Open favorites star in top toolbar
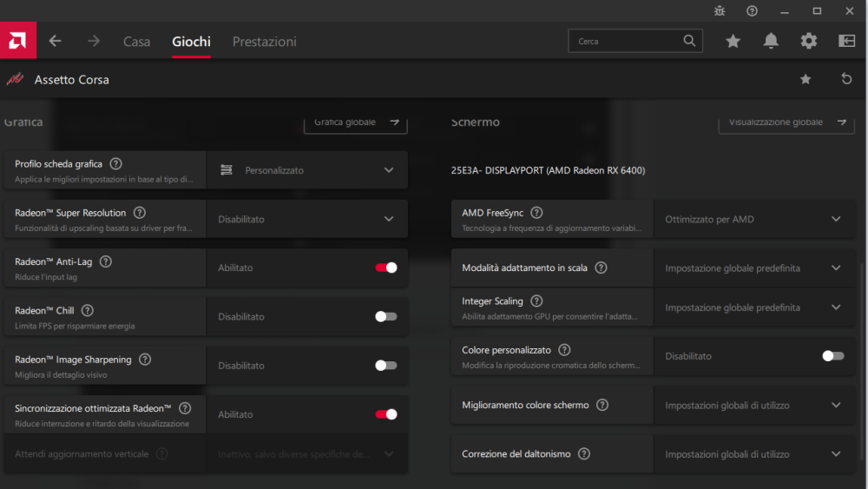 (x=733, y=41)
